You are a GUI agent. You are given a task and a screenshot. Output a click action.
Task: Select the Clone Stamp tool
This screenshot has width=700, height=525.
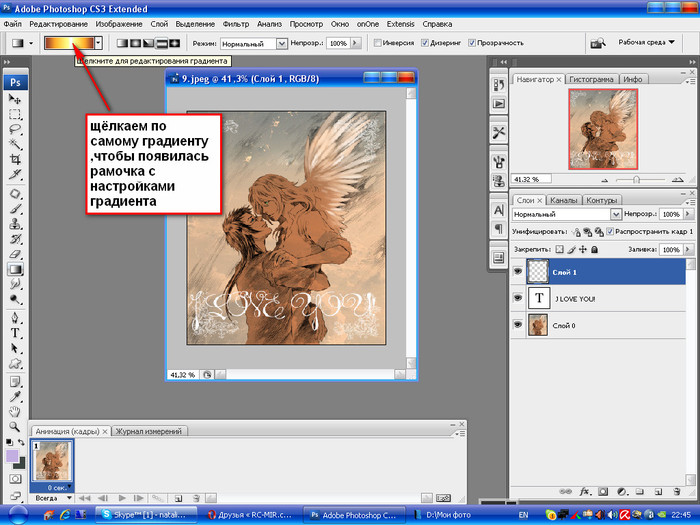15,224
